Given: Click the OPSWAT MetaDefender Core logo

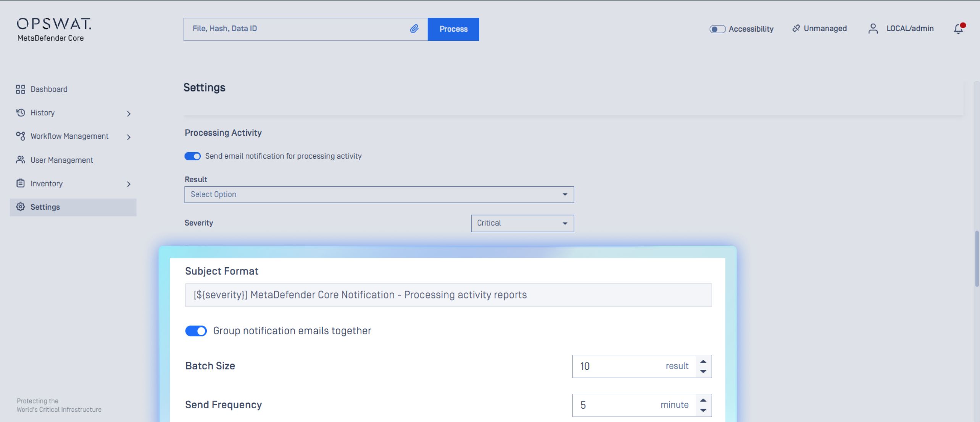Looking at the screenshot, I should click(54, 29).
